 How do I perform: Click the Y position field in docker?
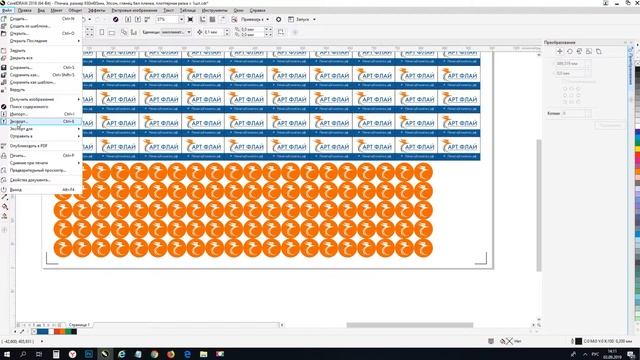[x=570, y=73]
